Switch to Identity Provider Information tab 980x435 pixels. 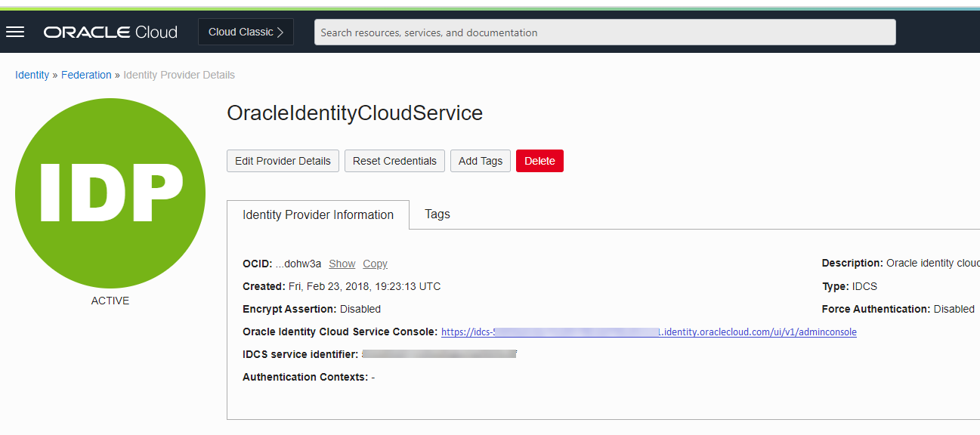(x=318, y=214)
